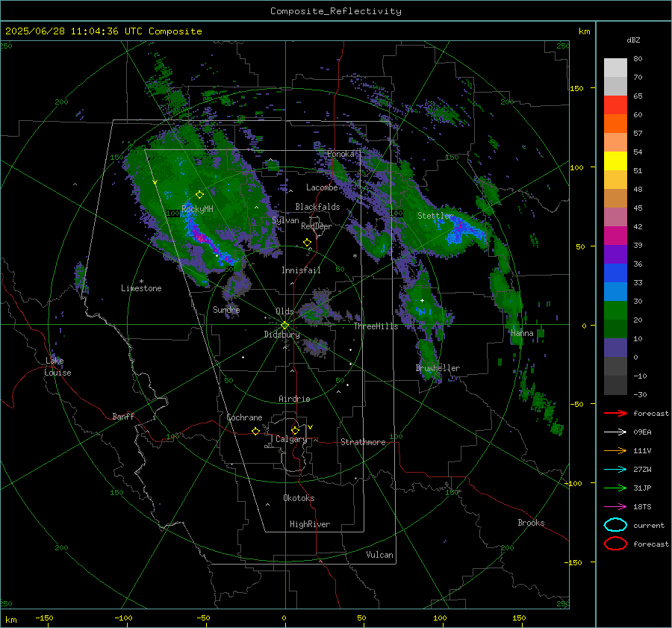Screen dimensions: 672x628
Task: Click the Banff town label
Action: (123, 417)
